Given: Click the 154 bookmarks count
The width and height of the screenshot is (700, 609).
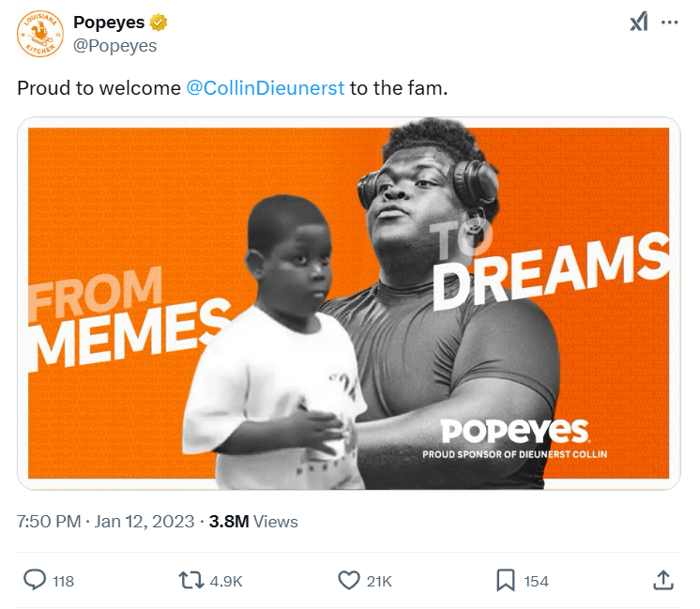Looking at the screenshot, I should pos(536,582).
